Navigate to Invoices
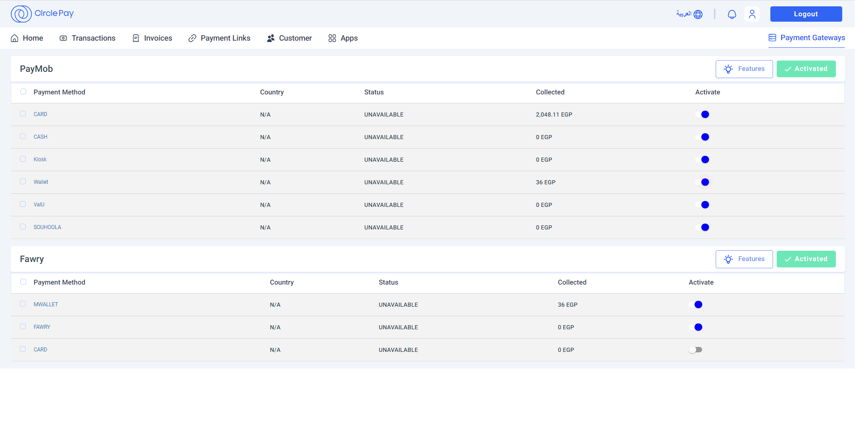 (x=152, y=38)
